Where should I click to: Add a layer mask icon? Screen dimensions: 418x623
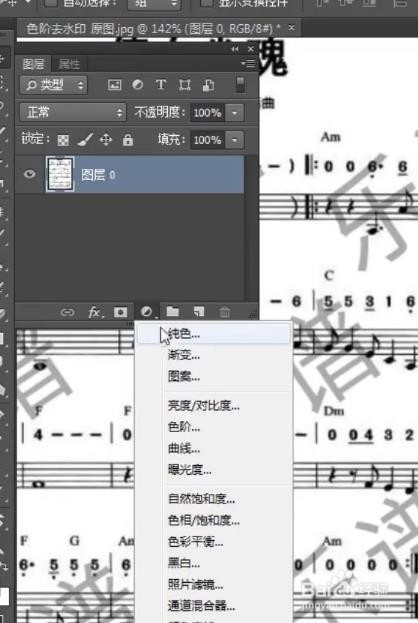pyautogui.click(x=120, y=312)
